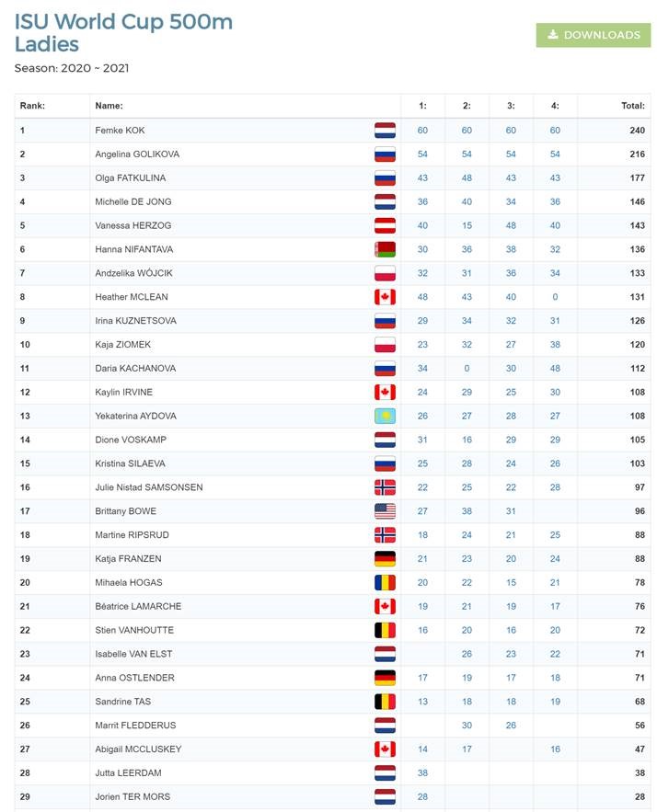The height and width of the screenshot is (812, 657).
Task: Click the Romanian flag beside Mihaela HOGAS
Action: (x=385, y=583)
